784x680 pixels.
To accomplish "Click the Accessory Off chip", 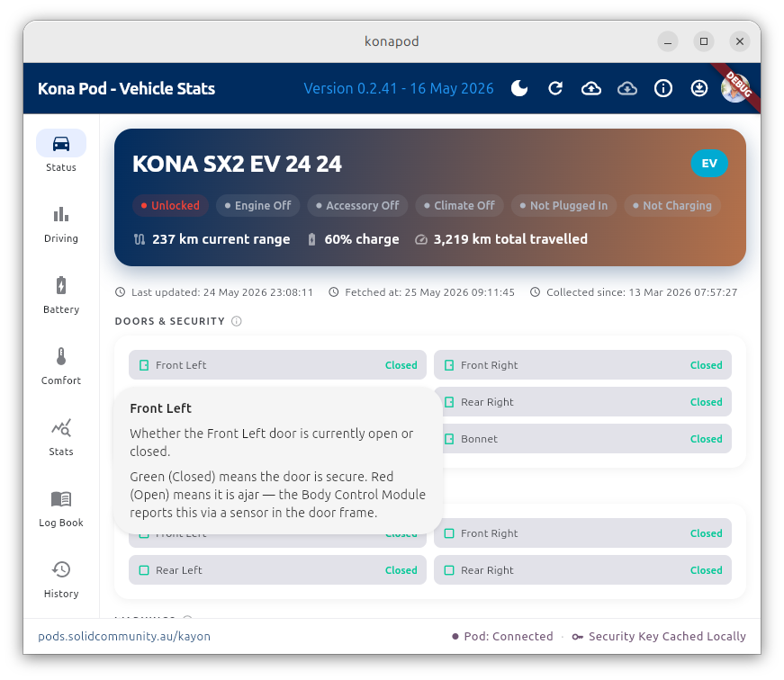I will coord(357,205).
